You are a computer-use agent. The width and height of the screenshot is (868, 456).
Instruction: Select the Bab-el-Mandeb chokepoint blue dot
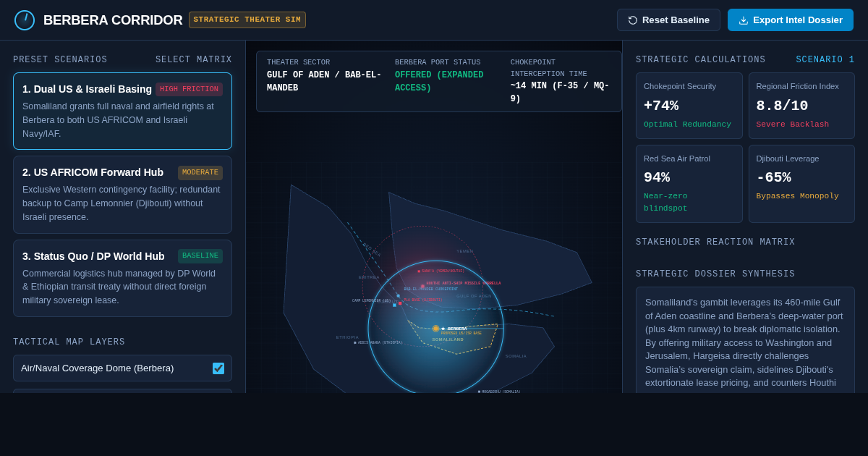point(398,296)
